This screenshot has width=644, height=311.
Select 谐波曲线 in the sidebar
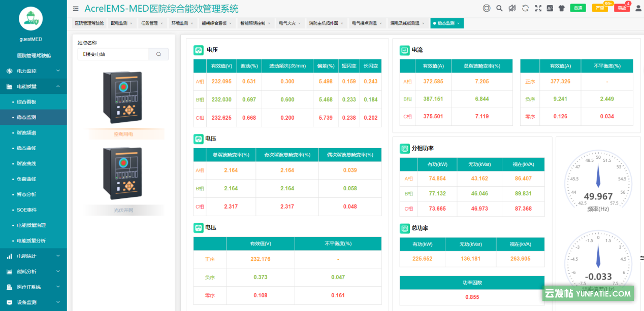tap(34, 163)
